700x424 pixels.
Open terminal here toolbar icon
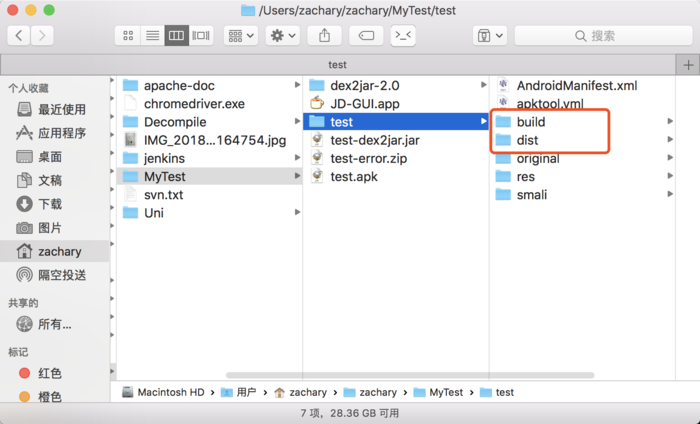403,35
